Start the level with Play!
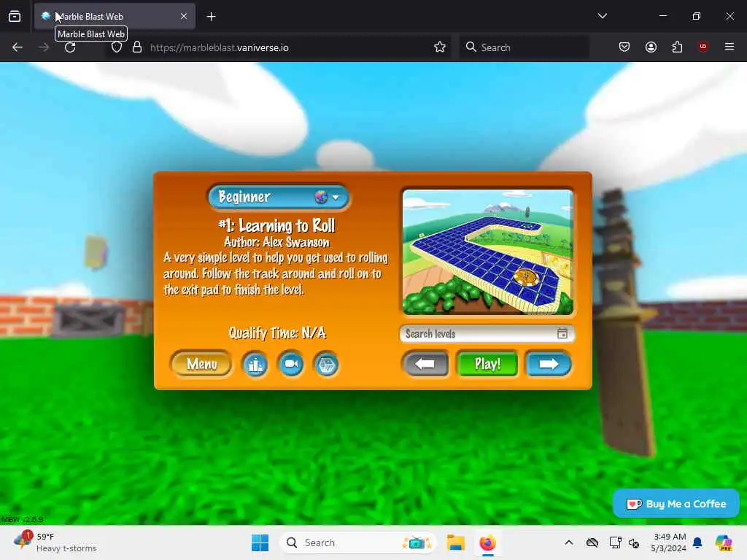This screenshot has width=747, height=560. (487, 365)
